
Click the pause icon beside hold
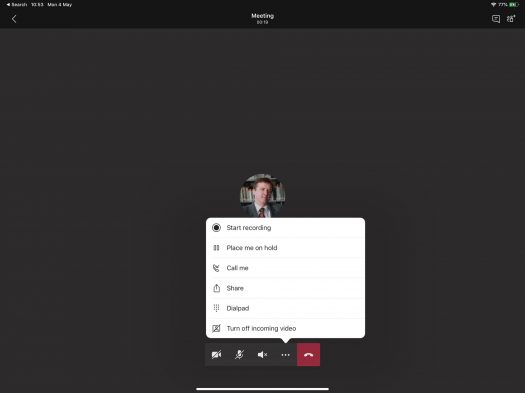[216, 248]
